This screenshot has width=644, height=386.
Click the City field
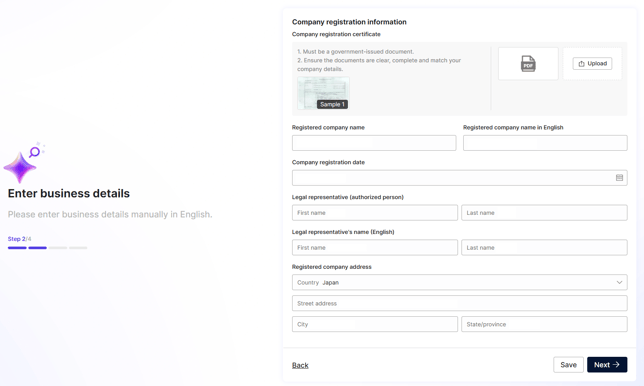(375, 324)
